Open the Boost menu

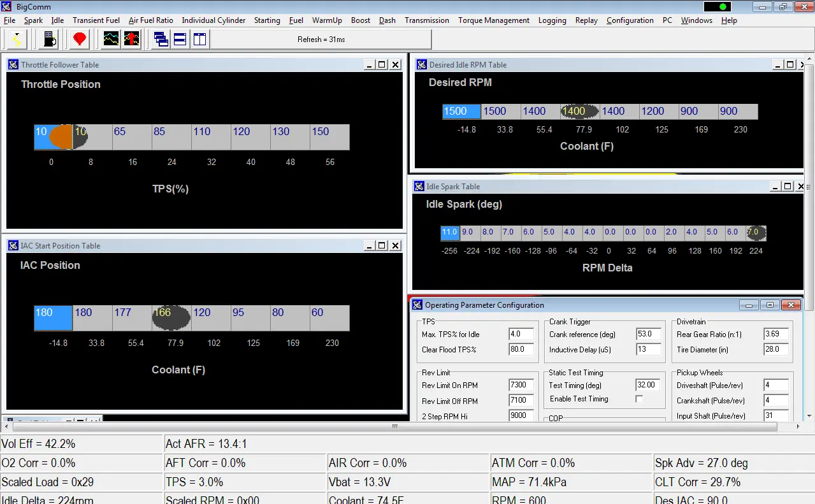coord(361,20)
